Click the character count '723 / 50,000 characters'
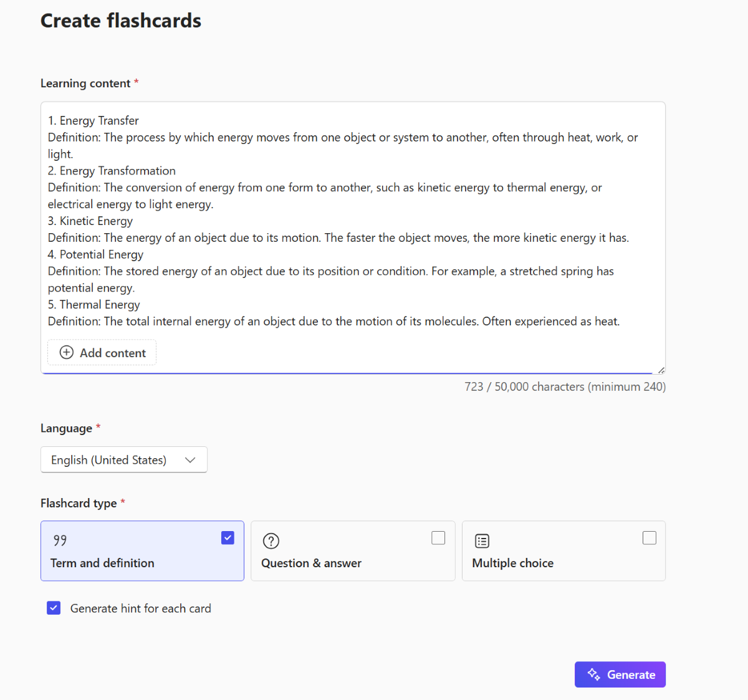 coord(524,386)
